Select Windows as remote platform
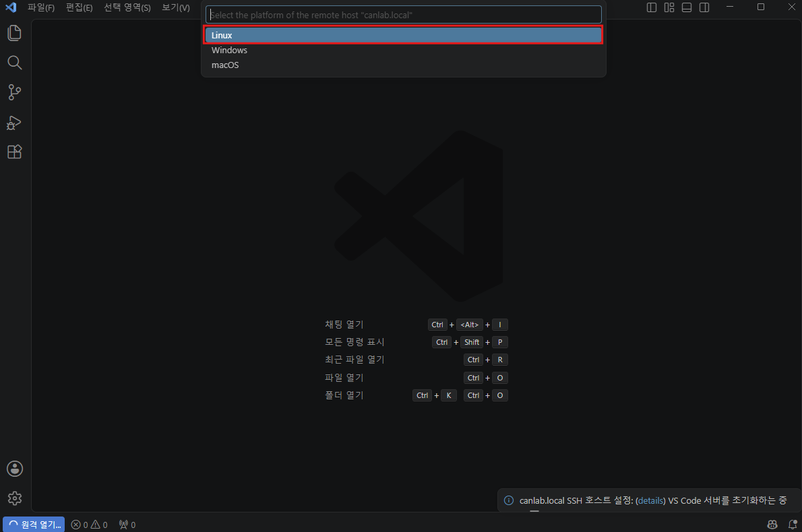This screenshot has height=532, width=802. click(404, 50)
